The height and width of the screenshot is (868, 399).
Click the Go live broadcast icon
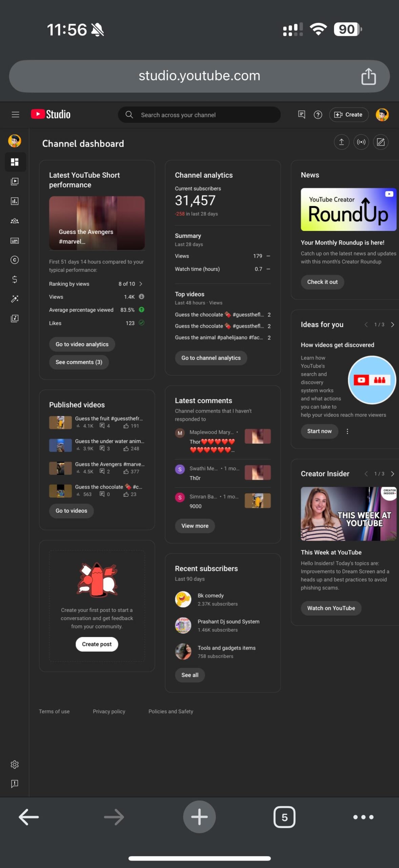(x=361, y=142)
